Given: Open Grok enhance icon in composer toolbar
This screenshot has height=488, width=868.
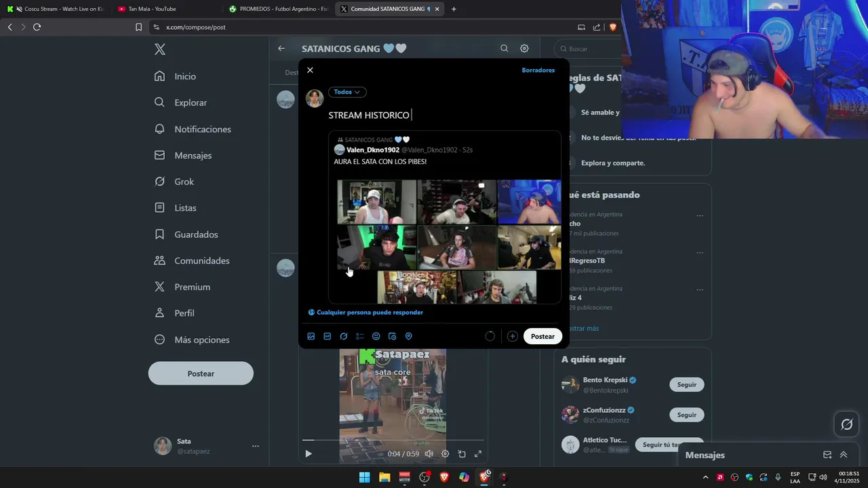Looking at the screenshot, I should click(344, 336).
